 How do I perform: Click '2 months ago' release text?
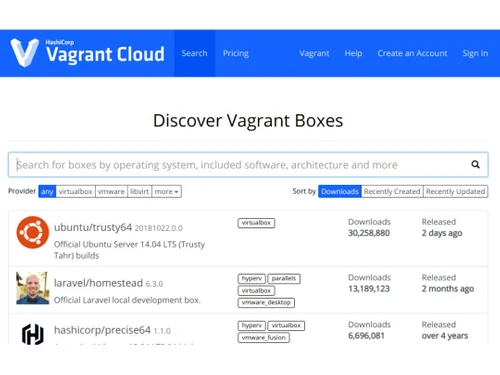click(x=448, y=289)
